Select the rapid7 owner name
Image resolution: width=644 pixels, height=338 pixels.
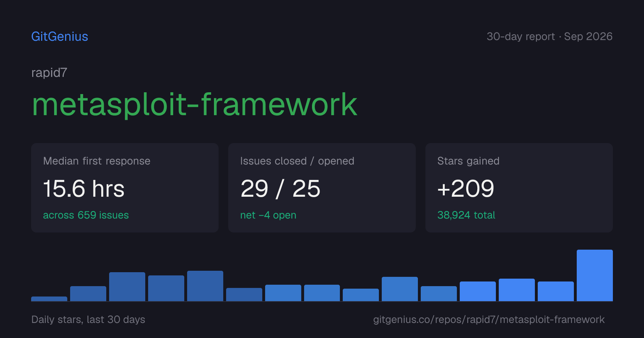pyautogui.click(x=49, y=73)
